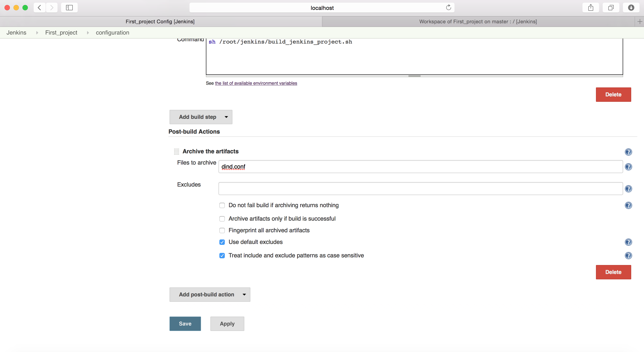The image size is (644, 352).
Task: Click the drag handle icon on Archive the artifacts
Action: 176,151
